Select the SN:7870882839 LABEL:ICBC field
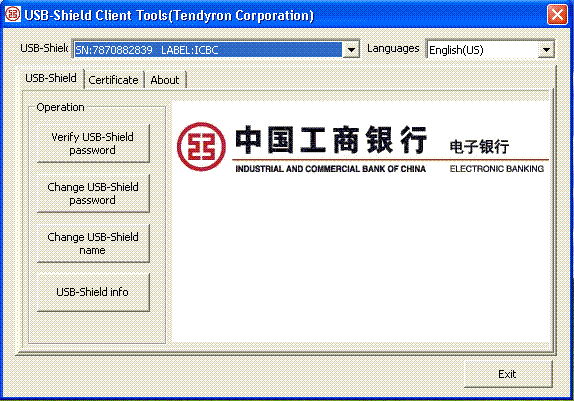Viewport: 574px width, 401px height. click(x=208, y=49)
